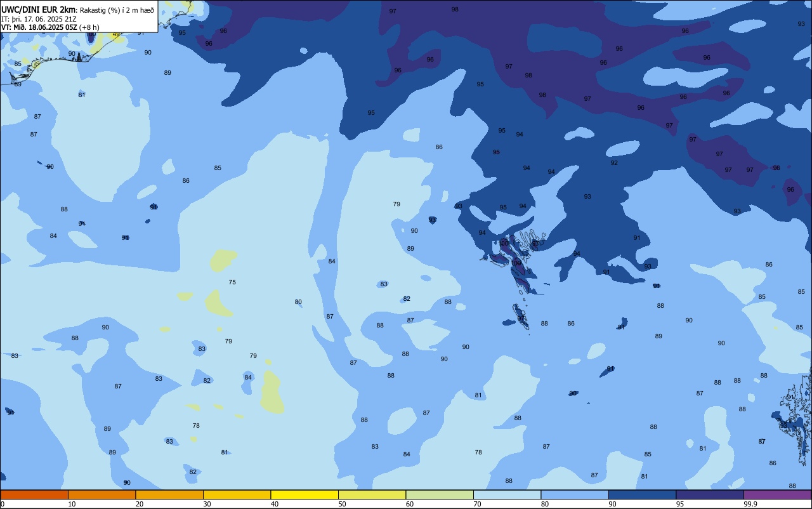Click the '40' legend scale label

pyautogui.click(x=275, y=504)
